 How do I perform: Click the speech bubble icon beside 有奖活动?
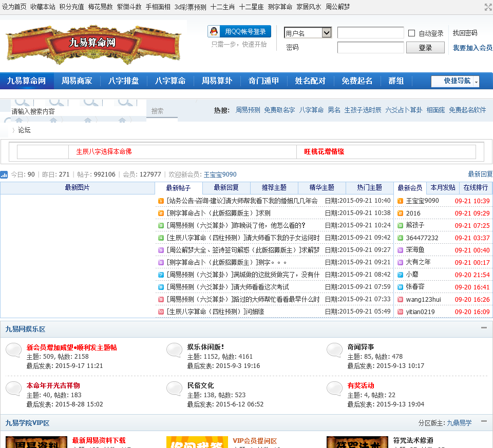[x=334, y=388]
